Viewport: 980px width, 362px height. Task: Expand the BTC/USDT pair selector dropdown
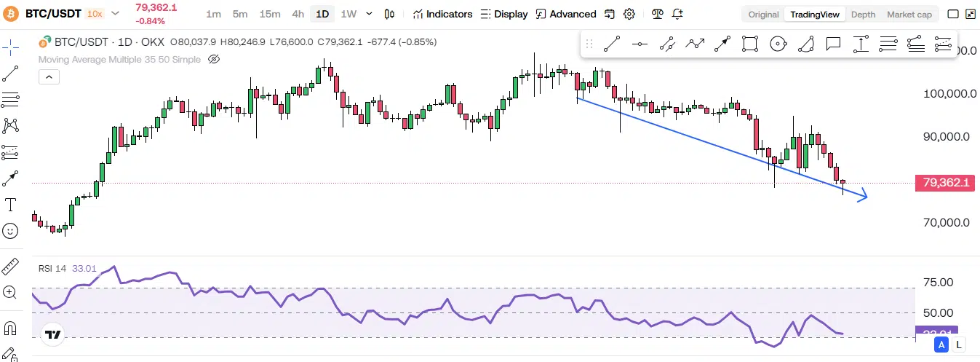pos(115,14)
